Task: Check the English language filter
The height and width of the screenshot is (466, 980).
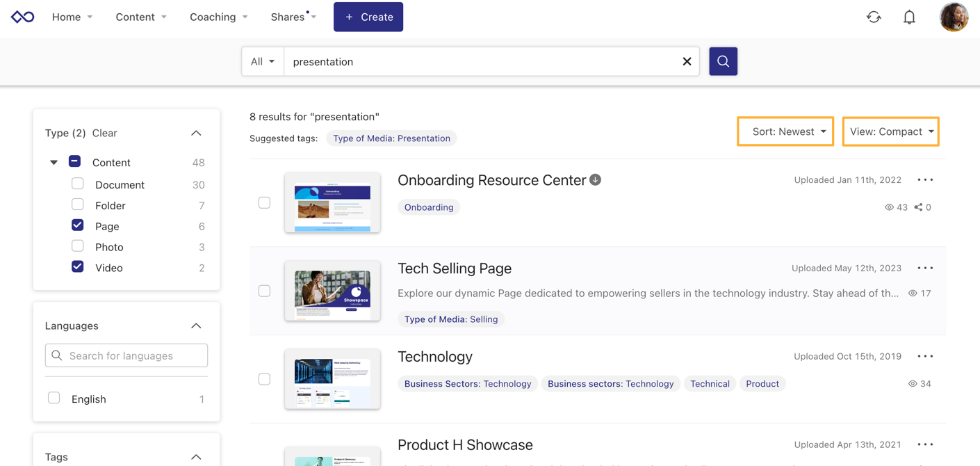Action: click(54, 398)
